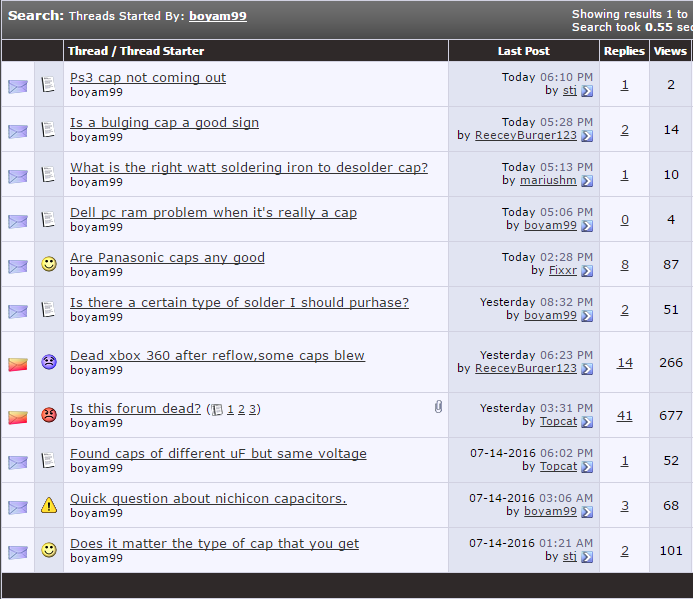Click angry face icon on Is this forum dead
Viewport: 693px width, 599px height.
tap(49, 415)
